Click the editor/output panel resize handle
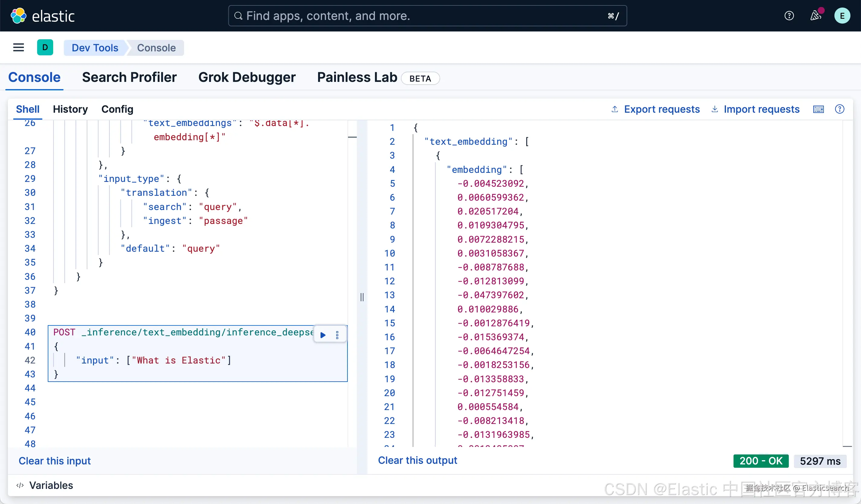Screen dimensions: 861x504 pyautogui.click(x=362, y=297)
